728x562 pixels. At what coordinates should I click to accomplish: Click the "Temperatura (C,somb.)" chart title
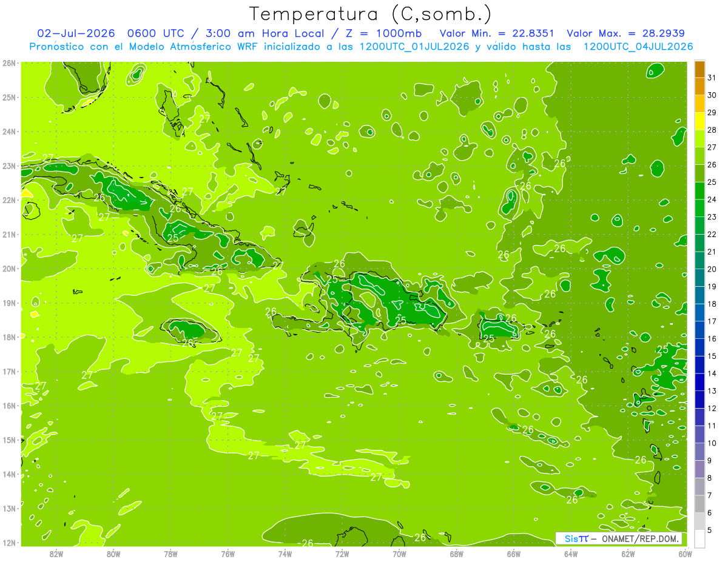(370, 14)
